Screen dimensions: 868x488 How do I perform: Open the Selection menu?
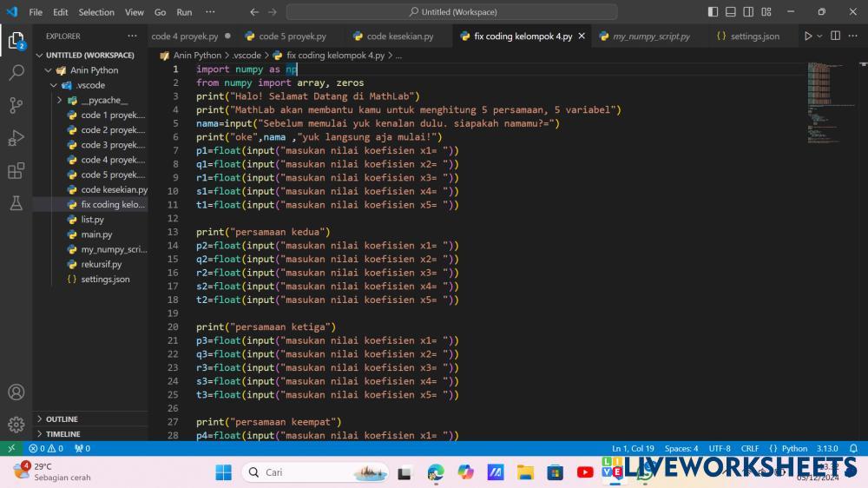[96, 12]
